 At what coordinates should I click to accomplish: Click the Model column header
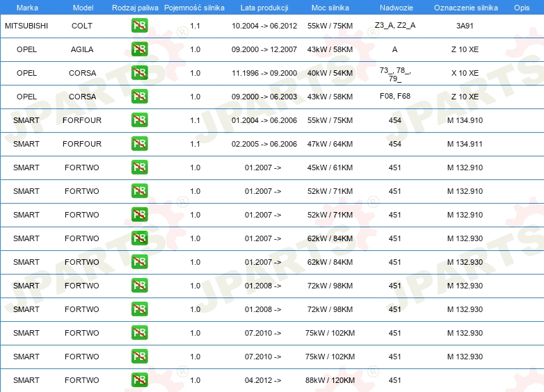tap(83, 7)
